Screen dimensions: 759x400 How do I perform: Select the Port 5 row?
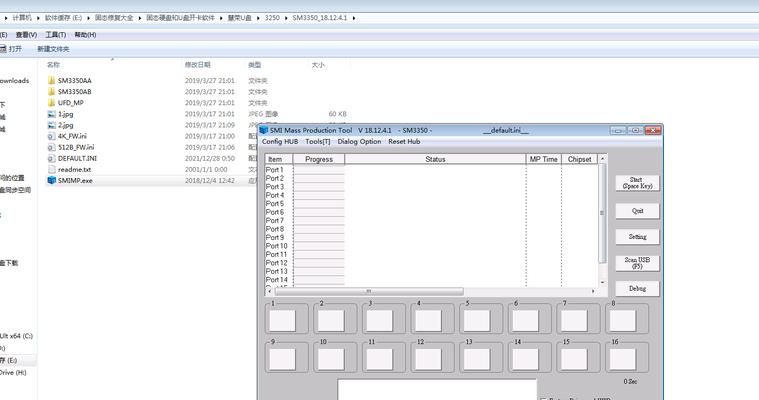point(431,203)
